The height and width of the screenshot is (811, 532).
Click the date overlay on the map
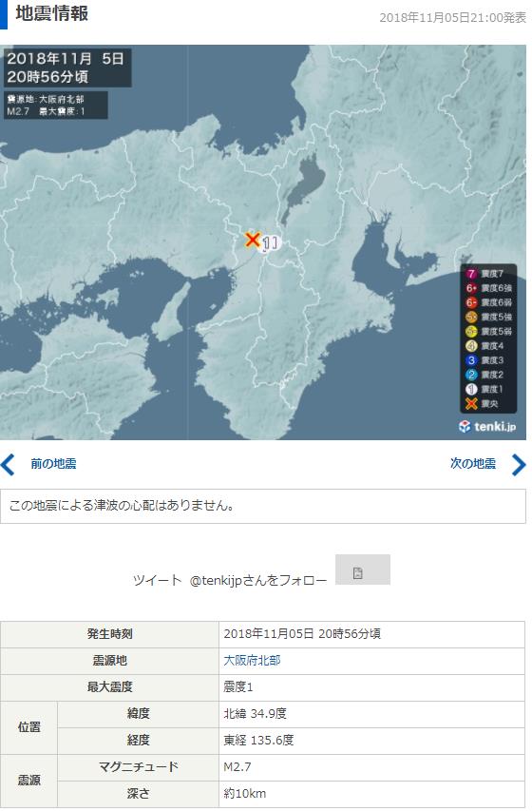point(66,68)
